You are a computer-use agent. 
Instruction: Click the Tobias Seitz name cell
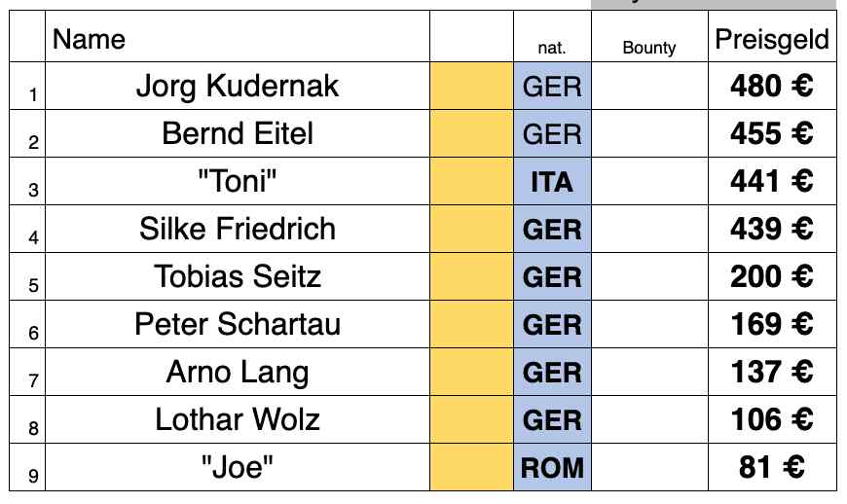click(x=238, y=276)
